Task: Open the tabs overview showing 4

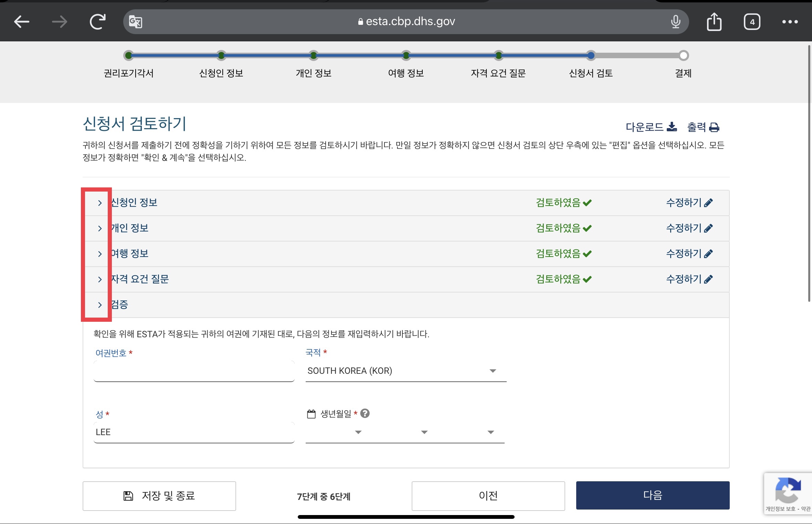Action: coord(752,22)
